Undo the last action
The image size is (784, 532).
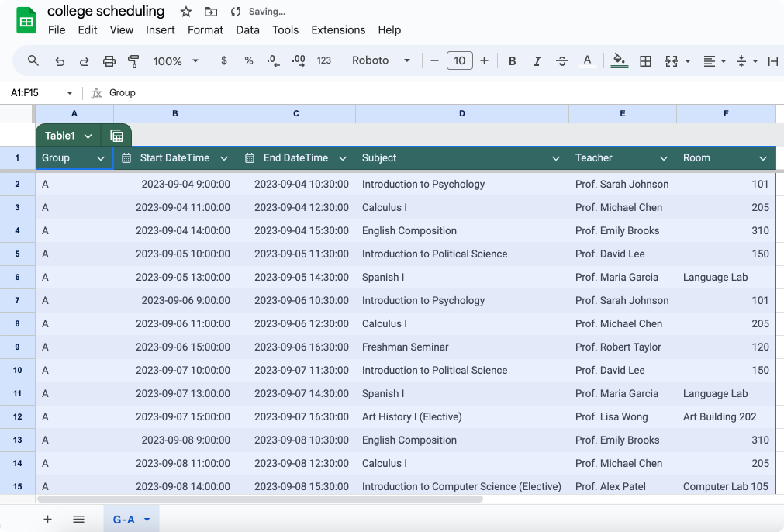click(60, 61)
